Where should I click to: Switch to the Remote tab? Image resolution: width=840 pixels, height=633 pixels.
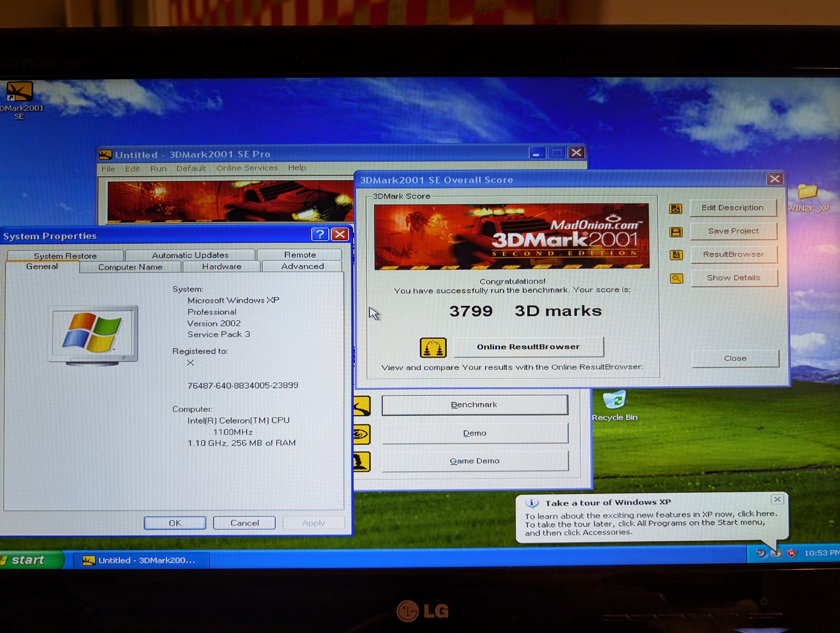click(x=300, y=255)
